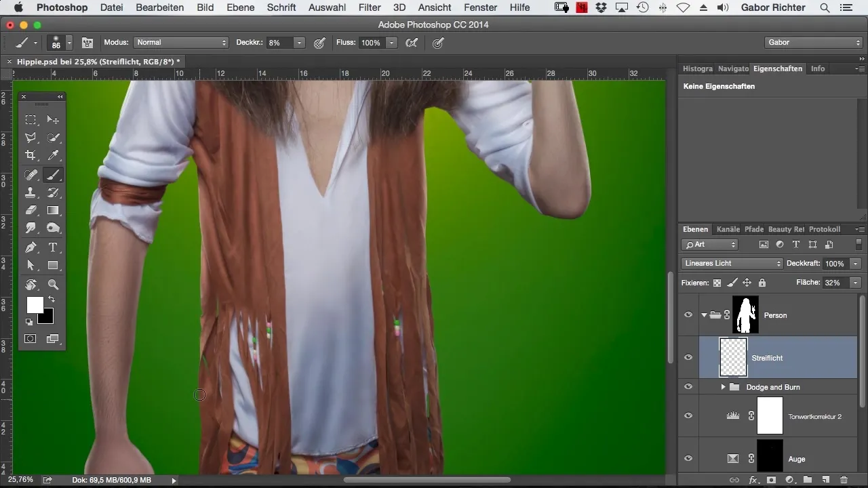Image resolution: width=868 pixels, height=488 pixels.
Task: Click the foreground color swatch
Action: [35, 305]
